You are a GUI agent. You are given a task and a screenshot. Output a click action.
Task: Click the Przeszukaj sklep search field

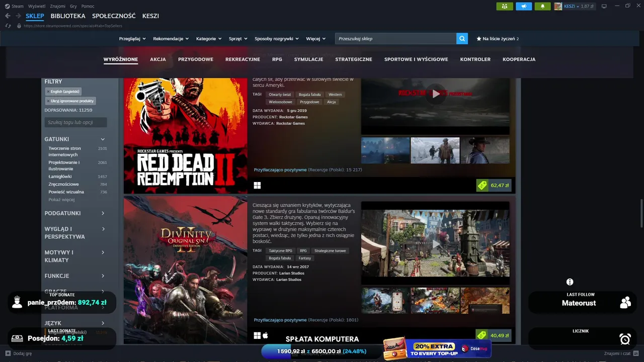click(x=396, y=39)
